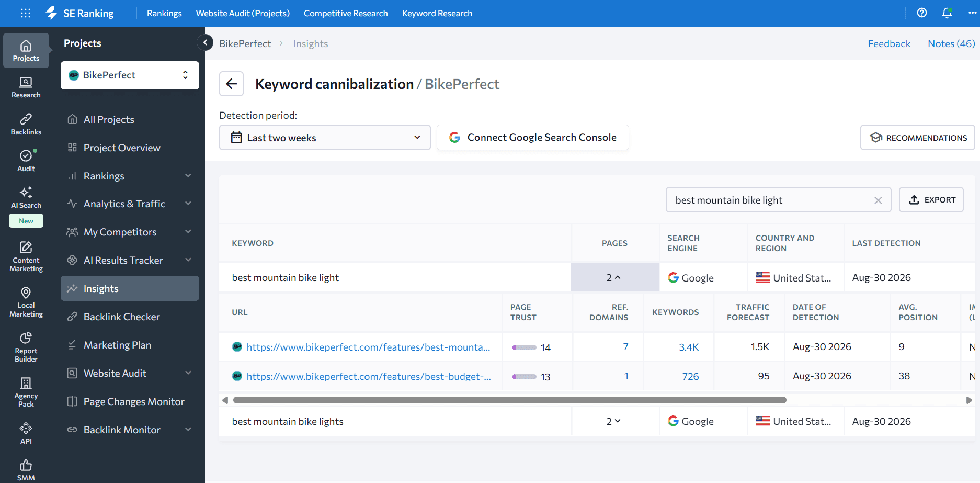This screenshot has width=980, height=483.
Task: Expand AI Results Tracker sidebar menu
Action: click(188, 260)
